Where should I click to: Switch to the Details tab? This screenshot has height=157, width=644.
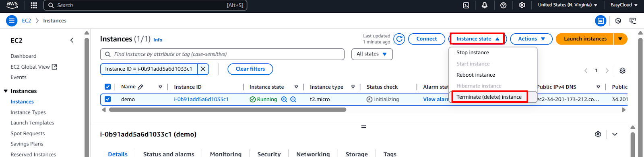click(118, 154)
